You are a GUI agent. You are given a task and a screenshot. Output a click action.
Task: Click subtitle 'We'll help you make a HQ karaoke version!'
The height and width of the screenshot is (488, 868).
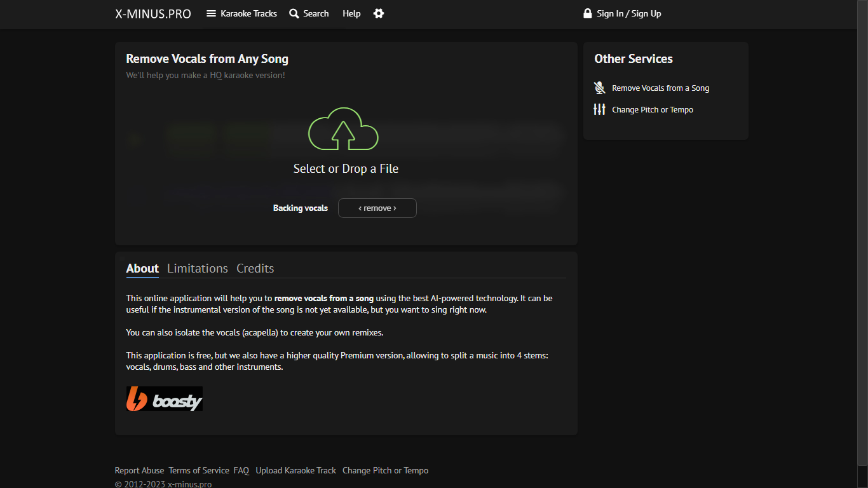pos(206,75)
